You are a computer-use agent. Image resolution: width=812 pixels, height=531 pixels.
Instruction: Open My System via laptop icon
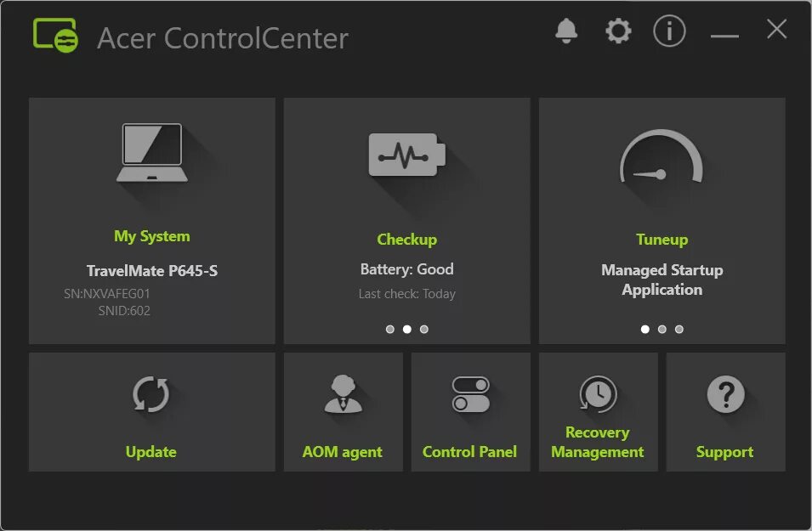(151, 152)
